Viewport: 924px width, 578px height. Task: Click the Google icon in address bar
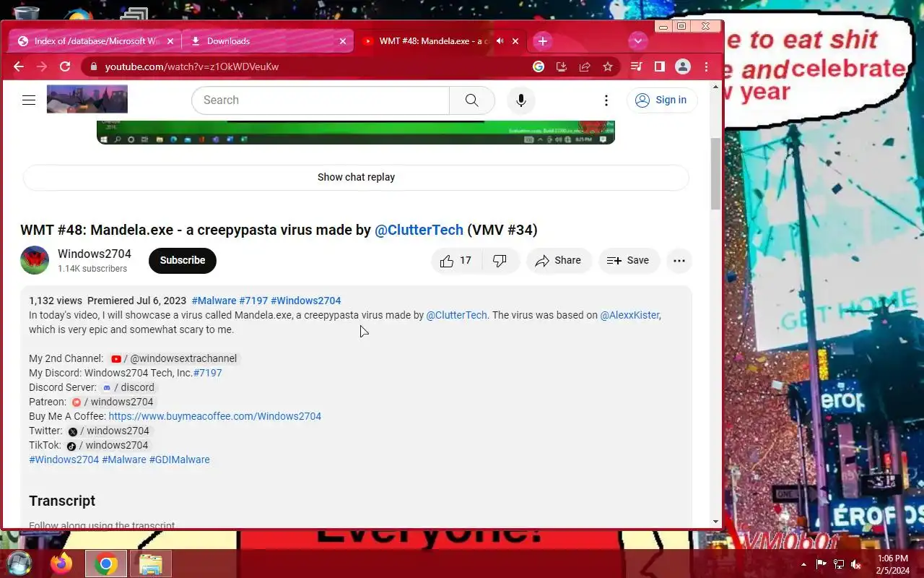point(539,66)
